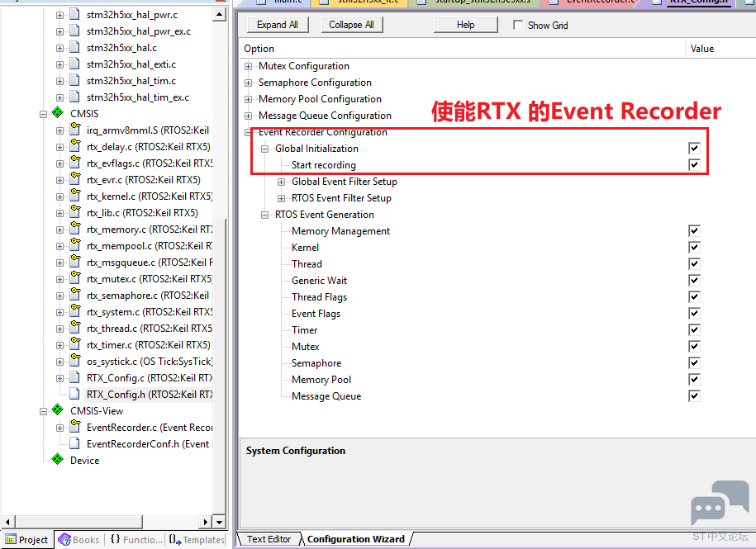Collapse the CMSIS-View group
Screen dimensions: 756x549
(44, 411)
